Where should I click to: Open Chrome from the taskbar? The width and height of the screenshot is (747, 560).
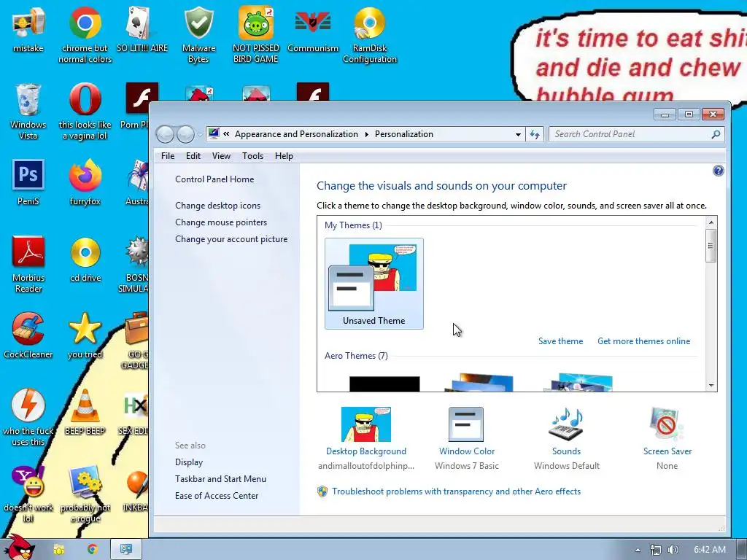(93, 550)
